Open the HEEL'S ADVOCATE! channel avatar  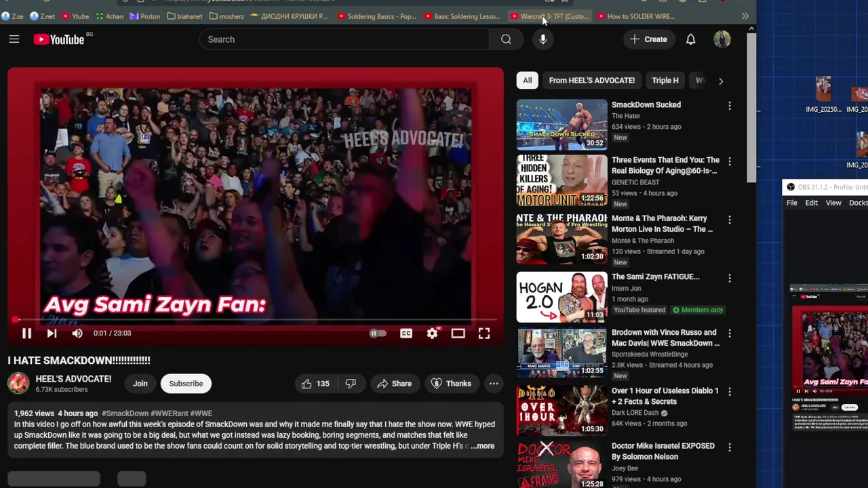[18, 384]
